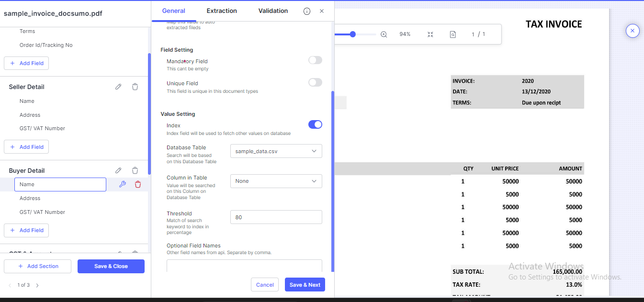
Task: Open the Database Table dropdown showing sample_data.csv
Action: 276,151
